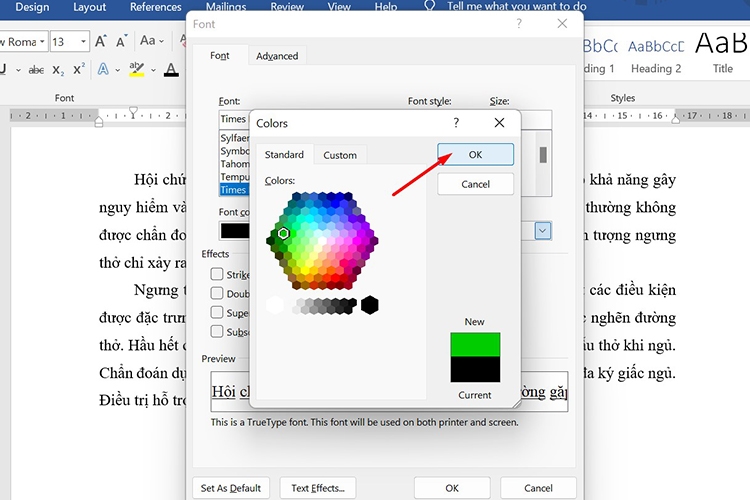Screen dimensions: 750x500
Task: Click the Text Effects (A) ribbon icon
Action: tap(103, 70)
